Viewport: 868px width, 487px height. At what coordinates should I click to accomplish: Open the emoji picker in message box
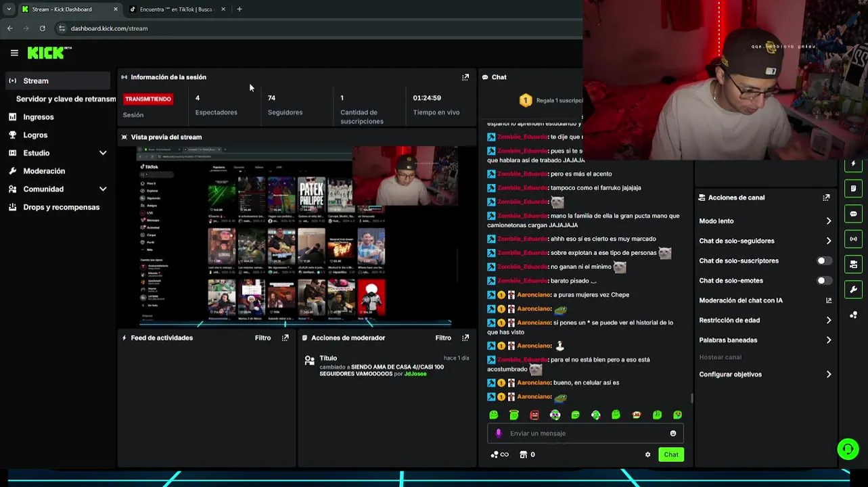click(x=672, y=434)
